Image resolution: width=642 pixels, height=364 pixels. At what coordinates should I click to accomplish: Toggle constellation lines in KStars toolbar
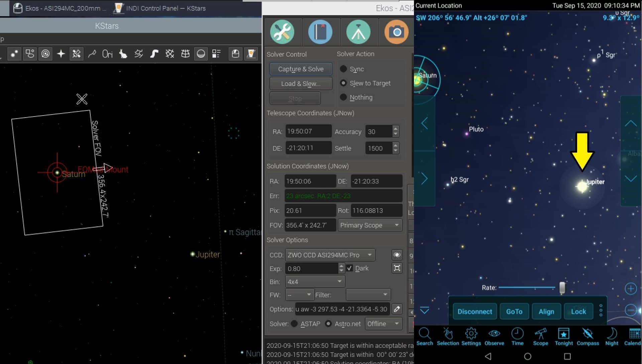pyautogui.click(x=92, y=54)
